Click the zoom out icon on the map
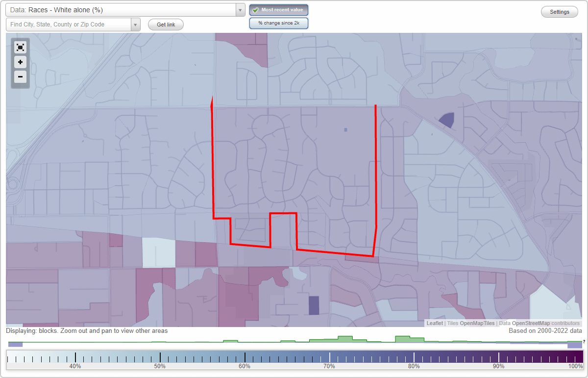 tap(20, 77)
